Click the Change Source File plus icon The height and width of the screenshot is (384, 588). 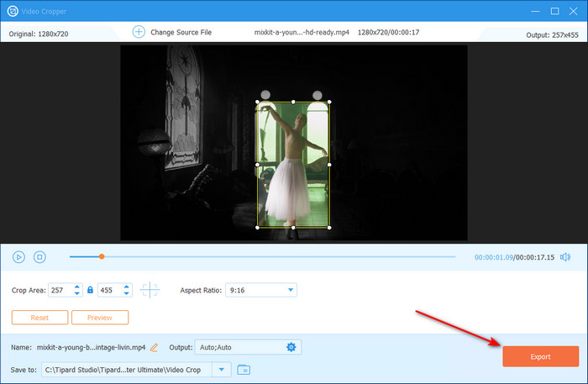(139, 32)
